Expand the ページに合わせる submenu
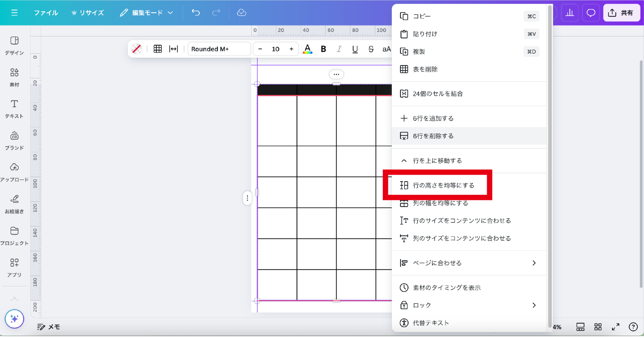This screenshot has height=338, width=644. 469,263
